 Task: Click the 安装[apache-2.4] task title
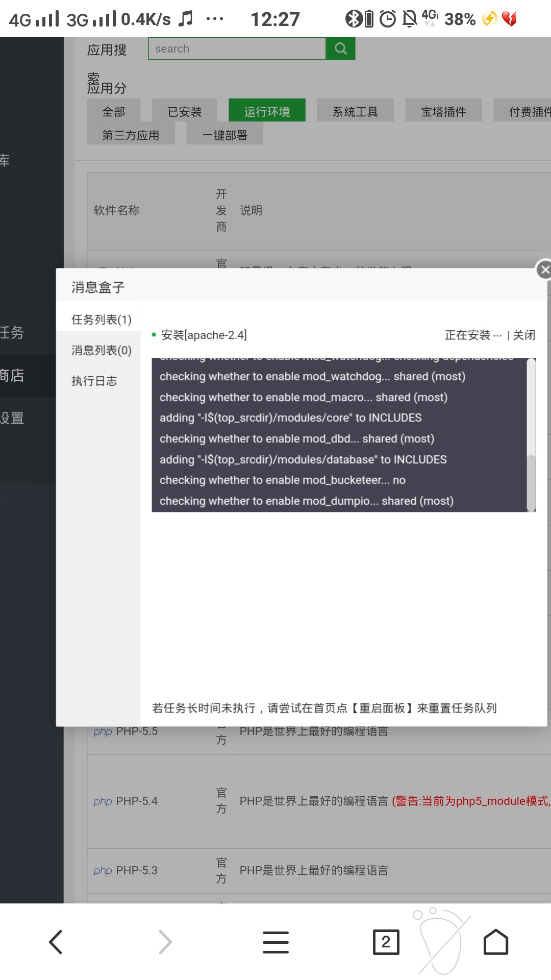(204, 335)
